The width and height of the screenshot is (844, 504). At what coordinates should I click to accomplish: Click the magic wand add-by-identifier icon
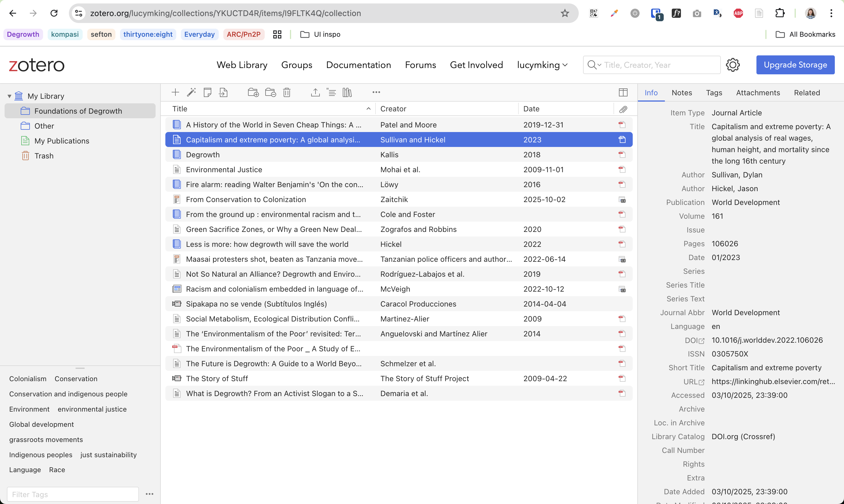(191, 92)
